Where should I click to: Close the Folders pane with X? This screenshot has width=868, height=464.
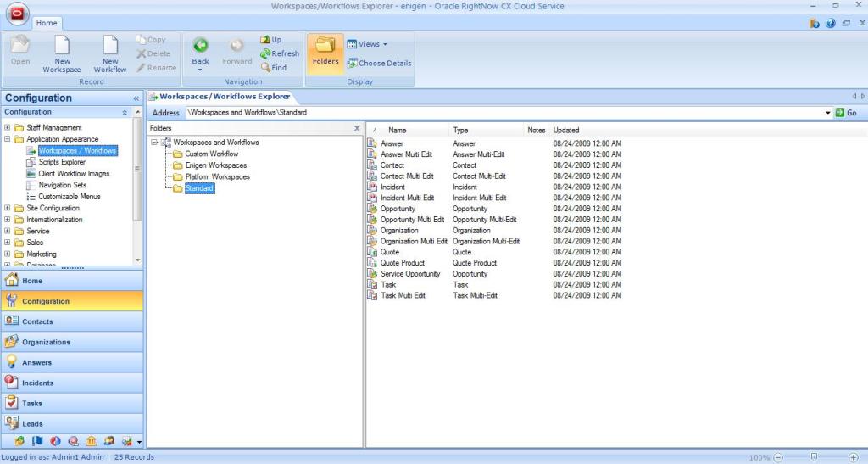click(x=356, y=128)
